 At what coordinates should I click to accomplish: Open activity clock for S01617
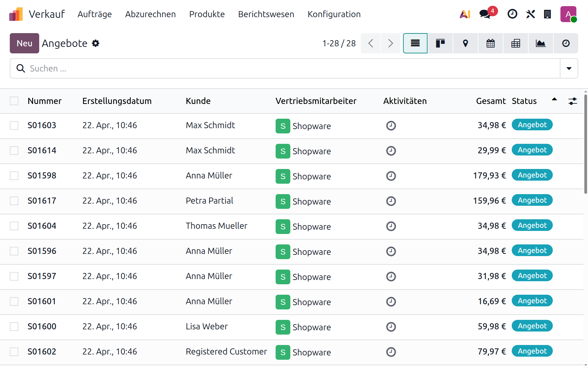(391, 201)
